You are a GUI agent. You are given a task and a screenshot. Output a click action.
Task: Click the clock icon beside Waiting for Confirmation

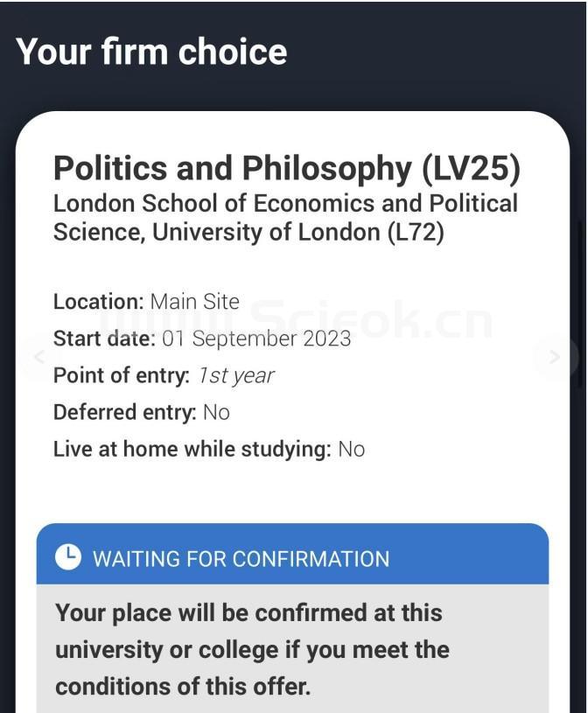(x=67, y=557)
